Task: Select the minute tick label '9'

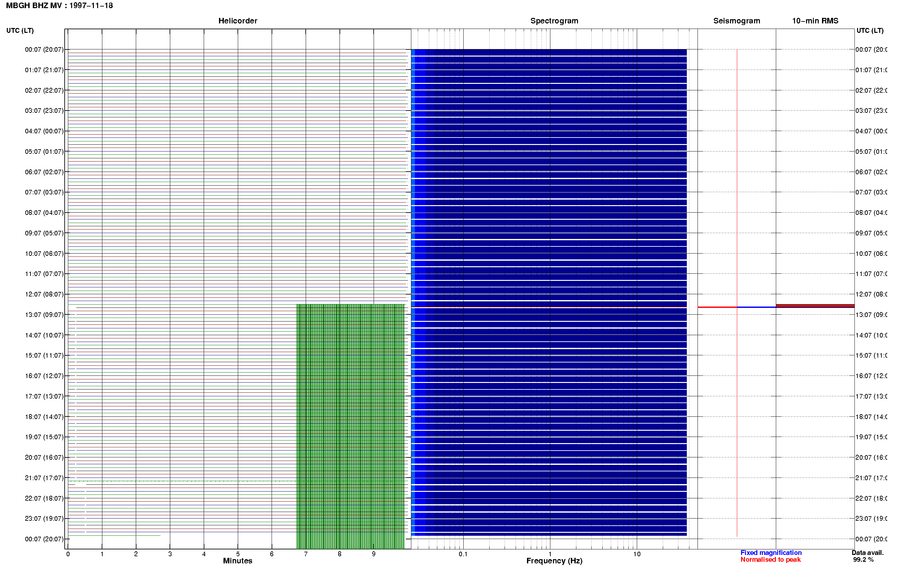Action: point(374,554)
